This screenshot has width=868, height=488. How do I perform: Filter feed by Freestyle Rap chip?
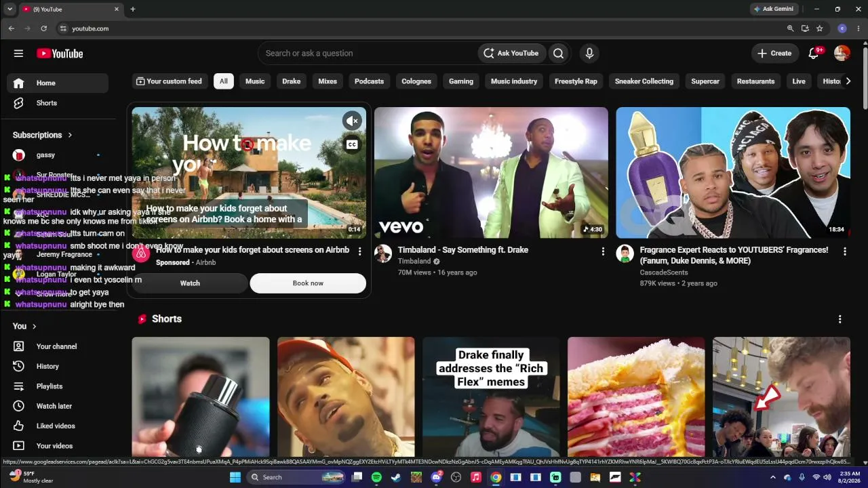tap(576, 81)
